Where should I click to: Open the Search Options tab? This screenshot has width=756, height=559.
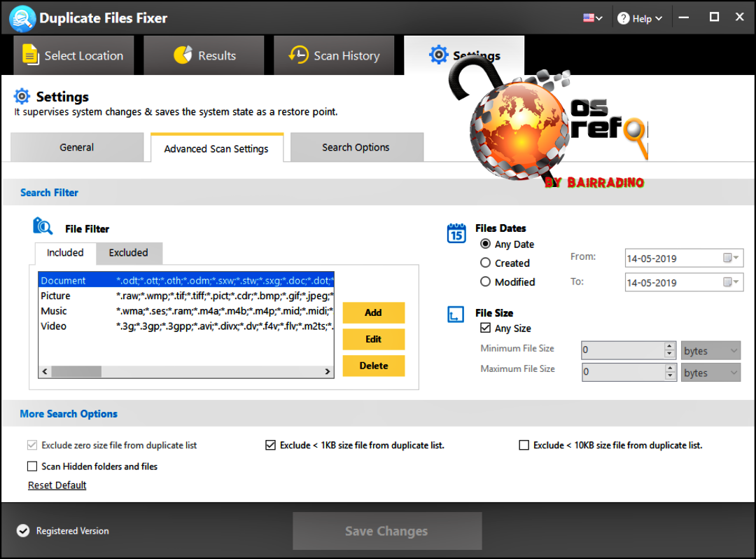click(x=357, y=147)
